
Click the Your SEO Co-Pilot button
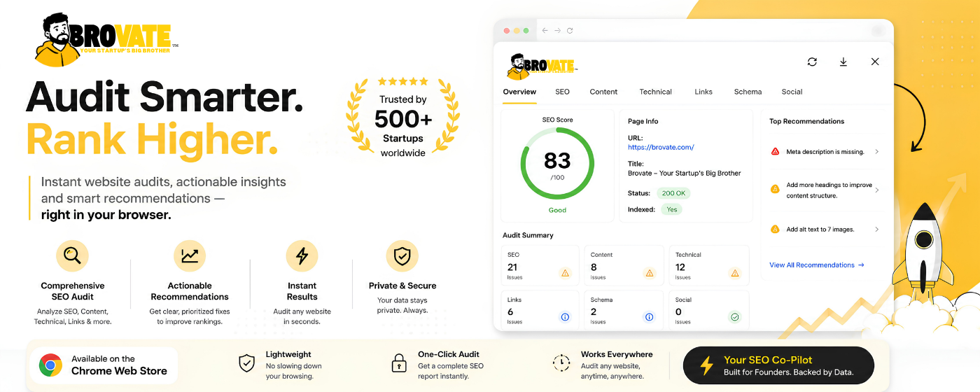tap(778, 365)
